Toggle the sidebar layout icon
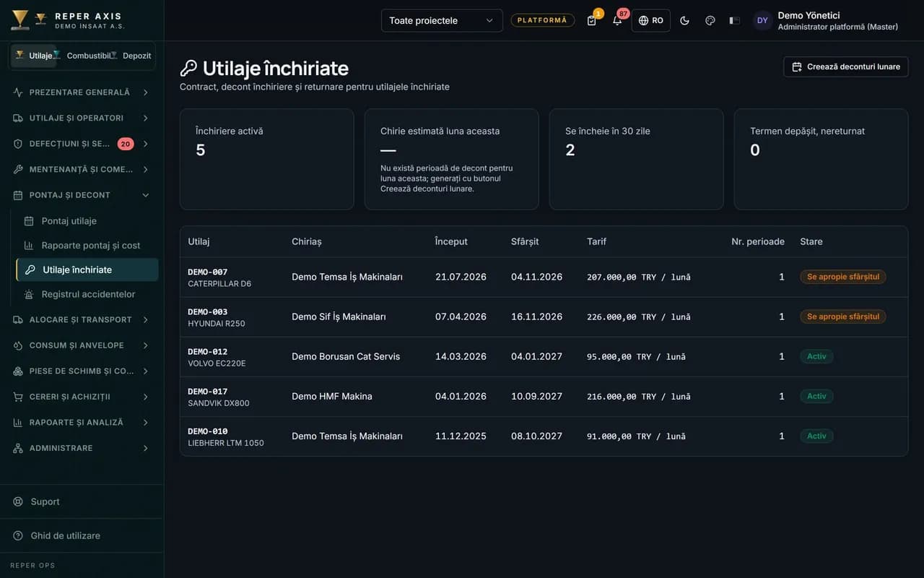The height and width of the screenshot is (578, 924). point(735,20)
